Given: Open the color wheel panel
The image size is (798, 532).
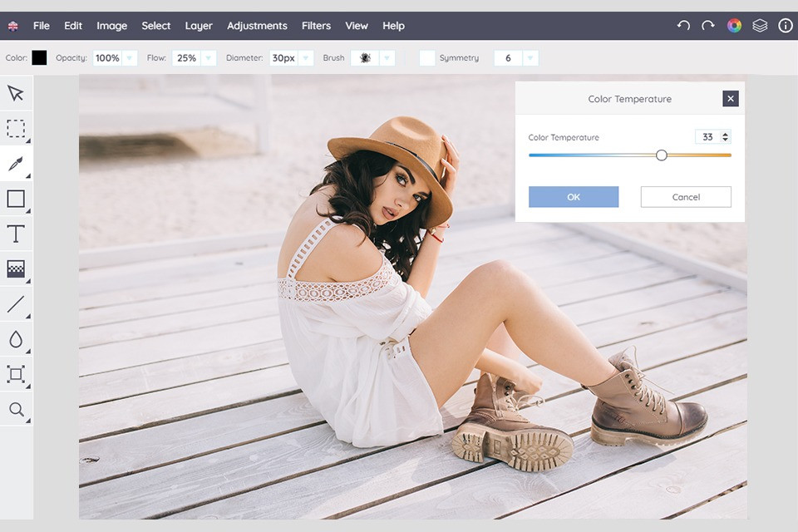Looking at the screenshot, I should pyautogui.click(x=734, y=26).
